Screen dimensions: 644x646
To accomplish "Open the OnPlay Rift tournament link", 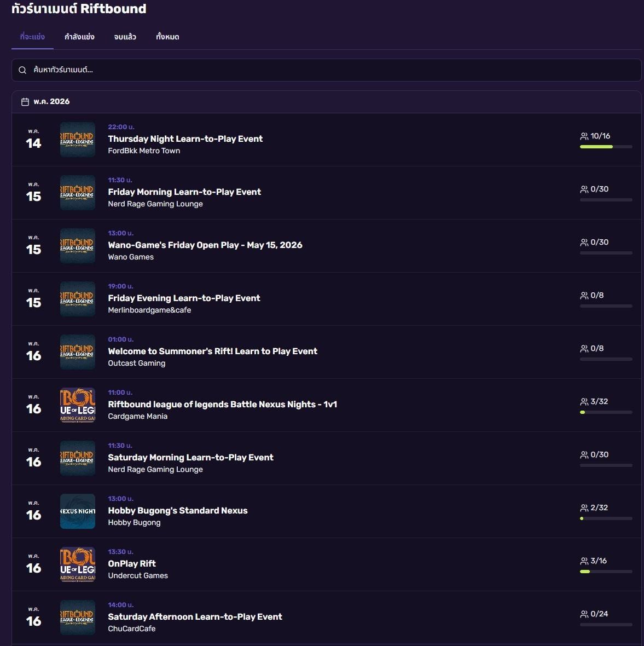I will pos(132,564).
